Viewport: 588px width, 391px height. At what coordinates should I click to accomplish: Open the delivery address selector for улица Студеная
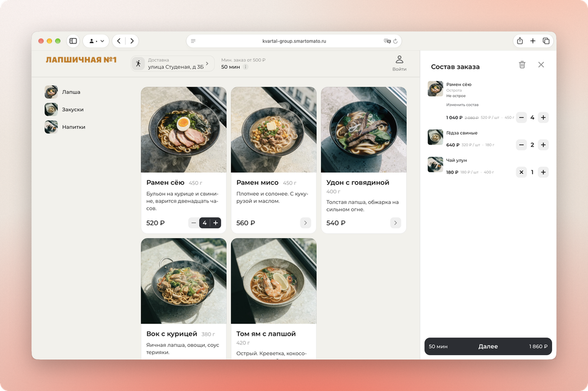pyautogui.click(x=172, y=64)
